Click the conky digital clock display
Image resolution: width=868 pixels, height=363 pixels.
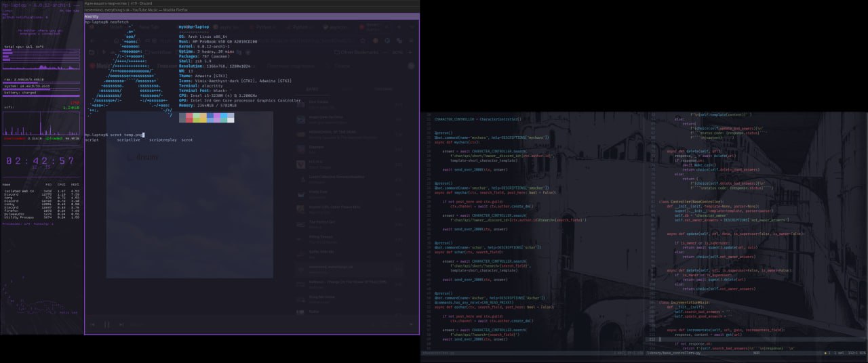click(40, 161)
